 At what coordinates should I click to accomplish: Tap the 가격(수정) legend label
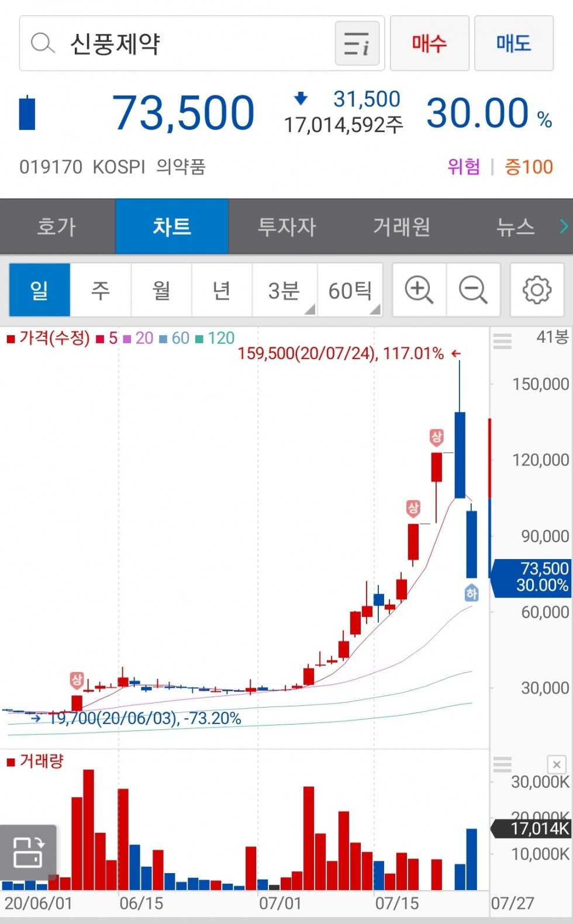[x=49, y=338]
